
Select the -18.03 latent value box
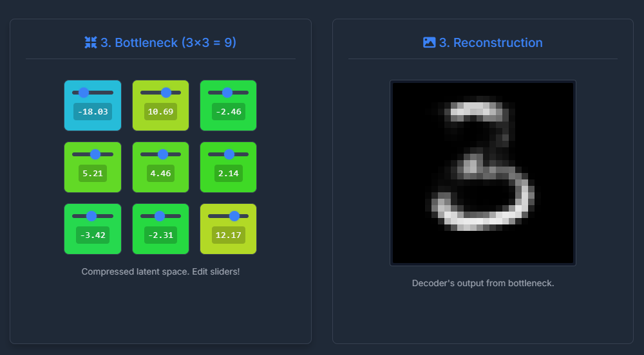coord(93,112)
